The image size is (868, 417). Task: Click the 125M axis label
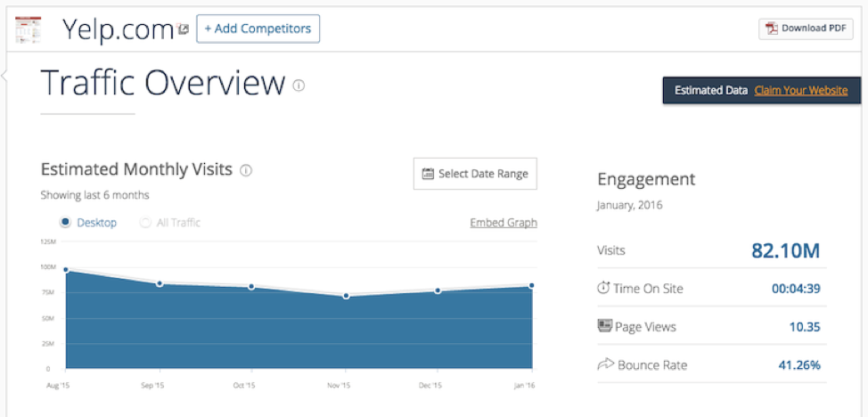click(x=49, y=241)
